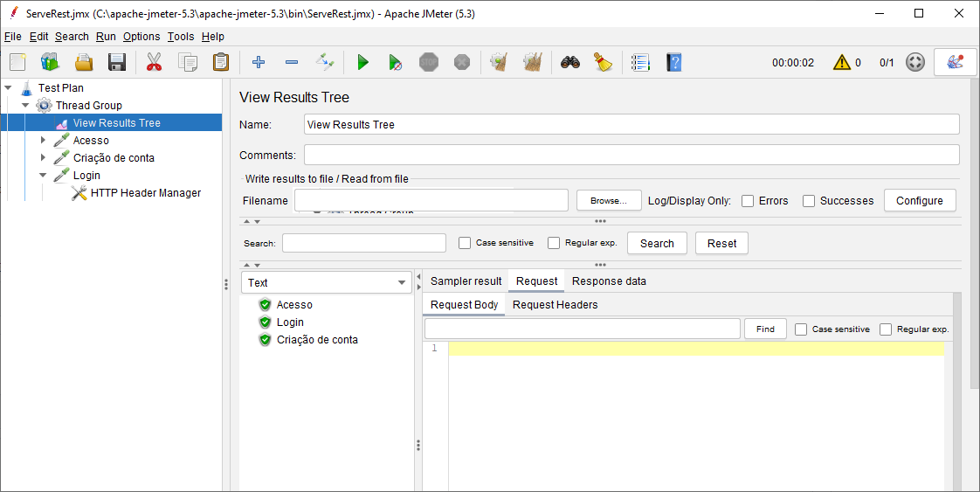Enable the Successes checkbox

point(809,201)
